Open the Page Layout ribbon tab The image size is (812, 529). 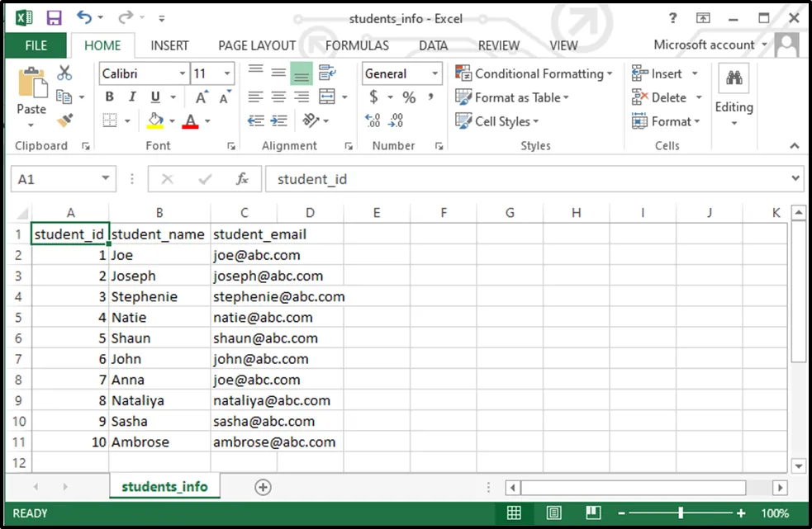coord(256,45)
